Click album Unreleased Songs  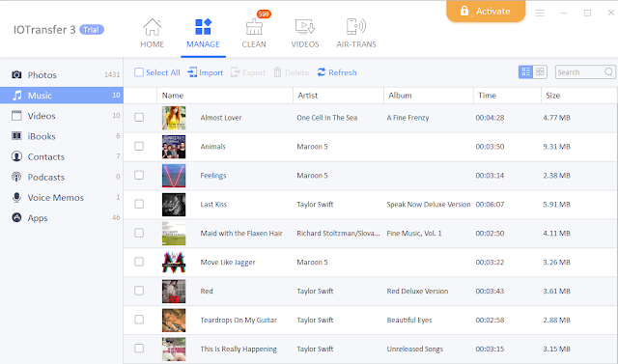[414, 349]
